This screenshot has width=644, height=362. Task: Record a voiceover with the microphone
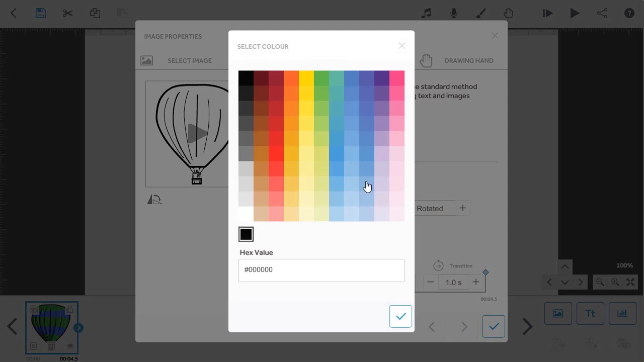[454, 14]
